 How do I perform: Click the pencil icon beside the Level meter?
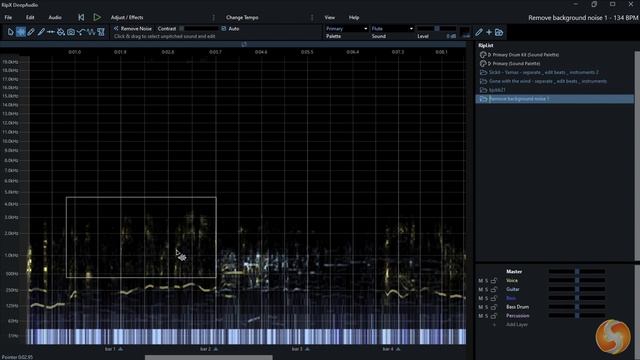coord(479,32)
